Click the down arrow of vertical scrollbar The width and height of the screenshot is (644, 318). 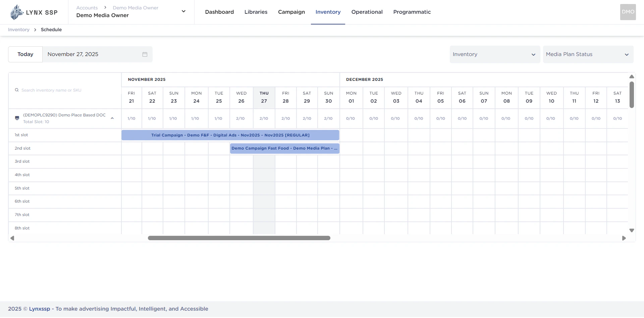tap(632, 230)
